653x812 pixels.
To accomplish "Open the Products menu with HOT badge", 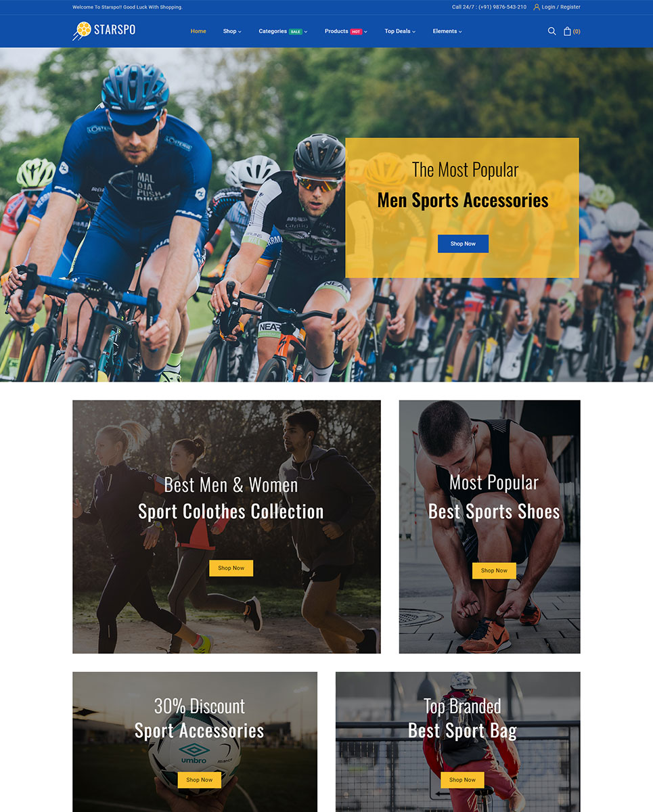I will (346, 31).
